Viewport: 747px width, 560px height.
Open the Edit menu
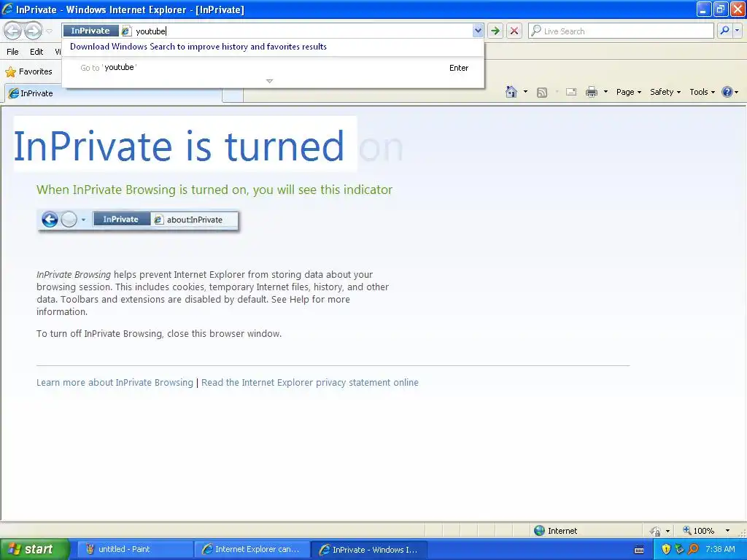pyautogui.click(x=36, y=52)
